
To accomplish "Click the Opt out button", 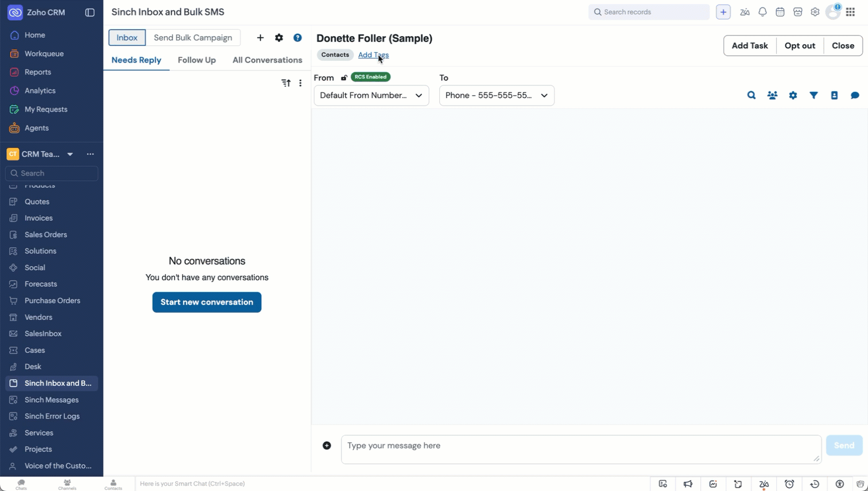I will tap(800, 46).
